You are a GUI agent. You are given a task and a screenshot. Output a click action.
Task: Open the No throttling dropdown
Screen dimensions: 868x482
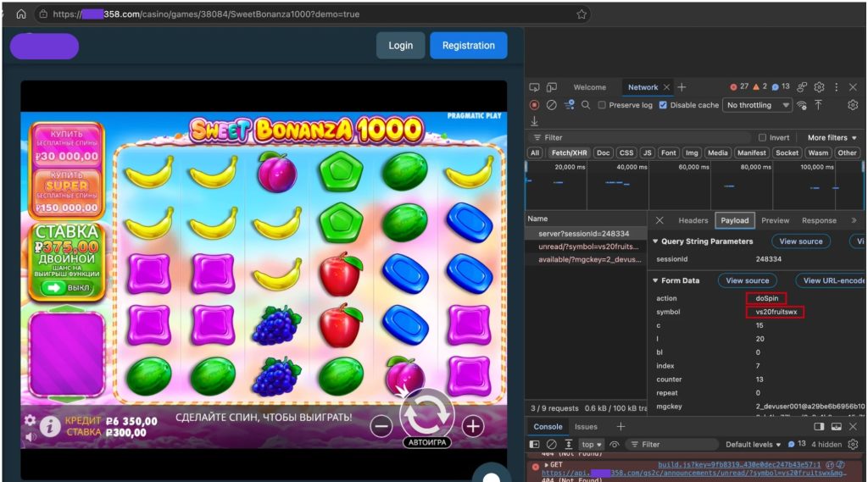pos(757,105)
